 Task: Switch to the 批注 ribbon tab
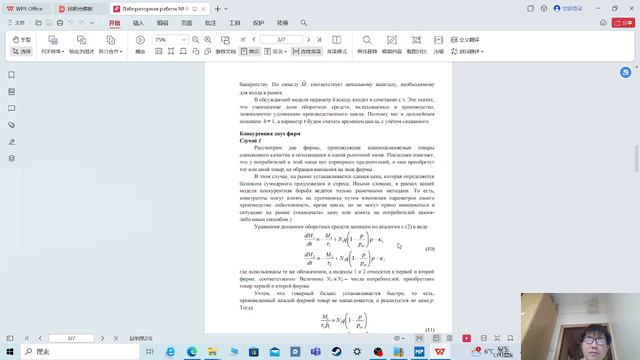[210, 23]
